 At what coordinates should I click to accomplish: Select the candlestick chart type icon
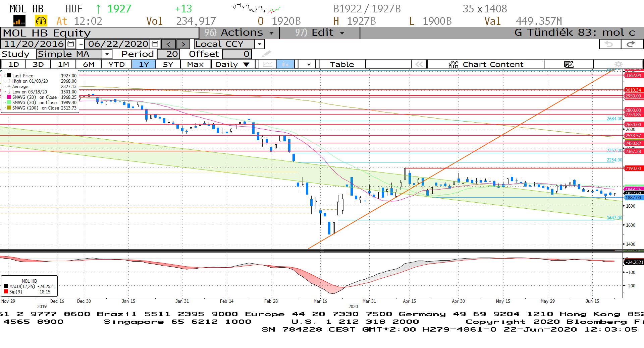pyautogui.click(x=285, y=64)
